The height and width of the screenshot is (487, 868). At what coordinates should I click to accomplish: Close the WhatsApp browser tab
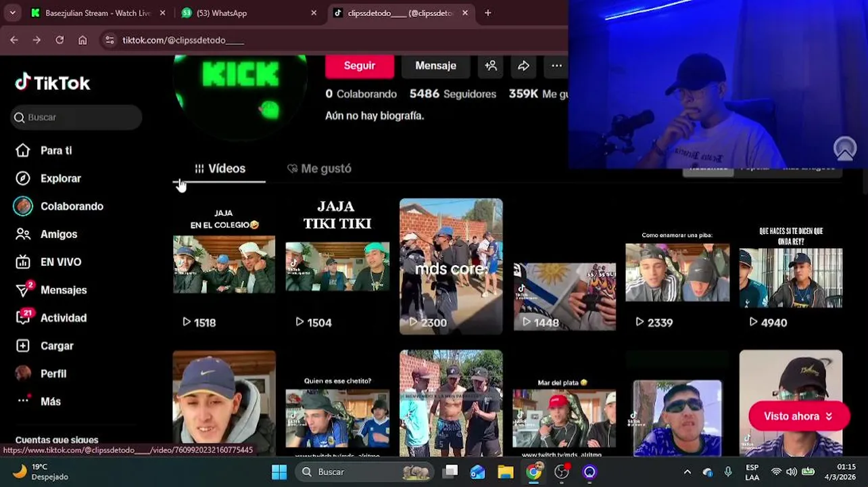pos(314,13)
